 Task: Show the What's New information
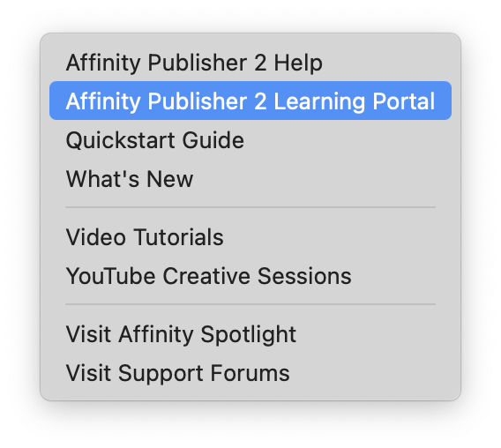pyautogui.click(x=250, y=179)
